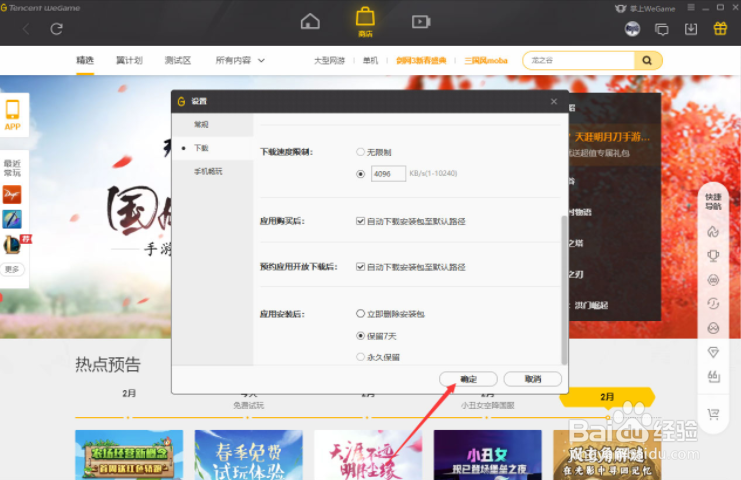Close the 设置 settings dialog
Screen dimensions: 741x480
click(554, 102)
